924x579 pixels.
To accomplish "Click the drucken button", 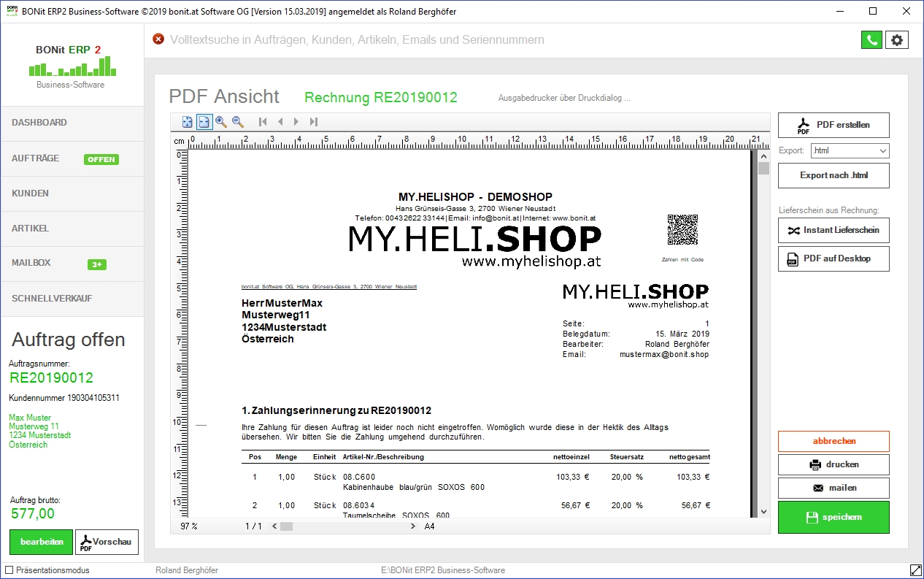I will tap(833, 464).
